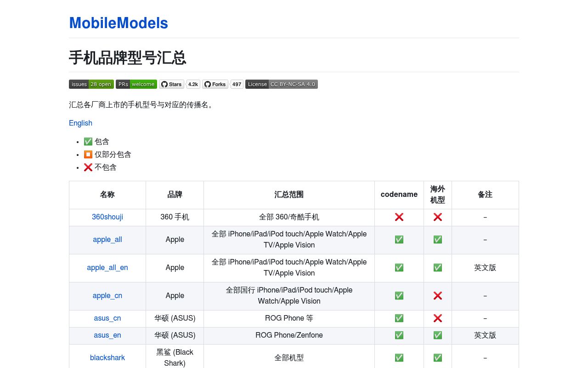
Task: Open the apple_cn link
Action: click(107, 295)
